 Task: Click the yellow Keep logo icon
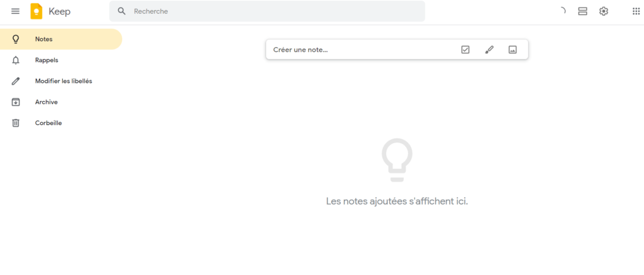(x=36, y=11)
